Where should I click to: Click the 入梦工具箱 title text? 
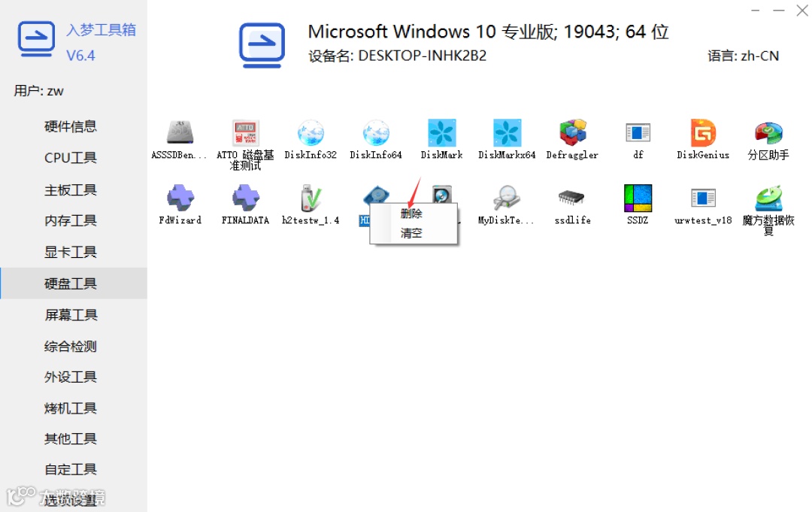[x=101, y=30]
